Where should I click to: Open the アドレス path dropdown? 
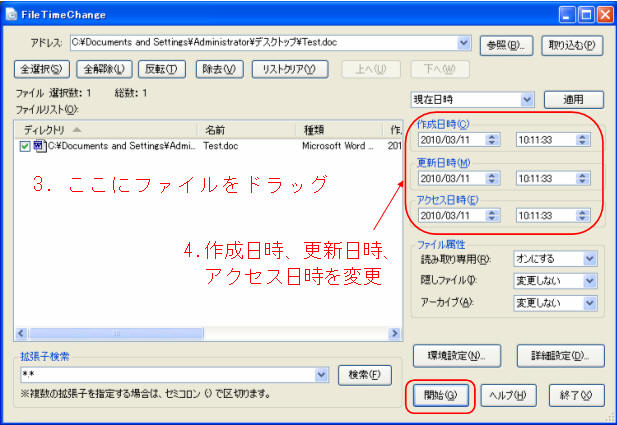coord(464,42)
